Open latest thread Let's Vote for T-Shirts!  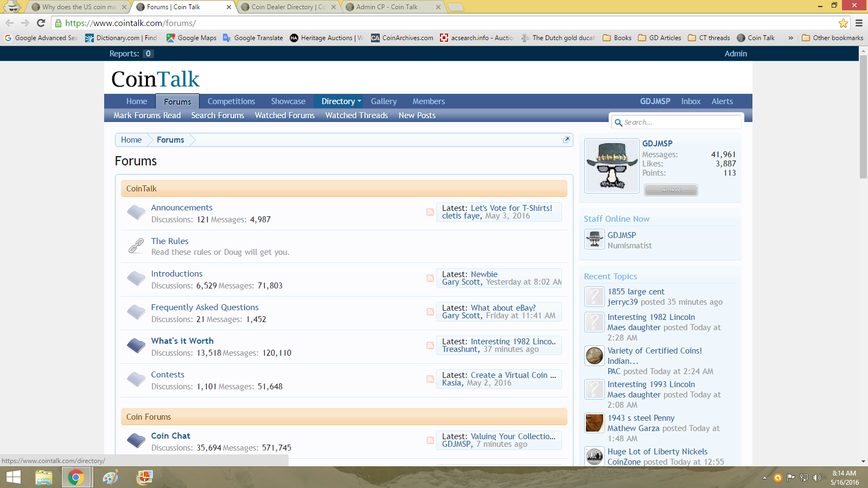tap(512, 208)
